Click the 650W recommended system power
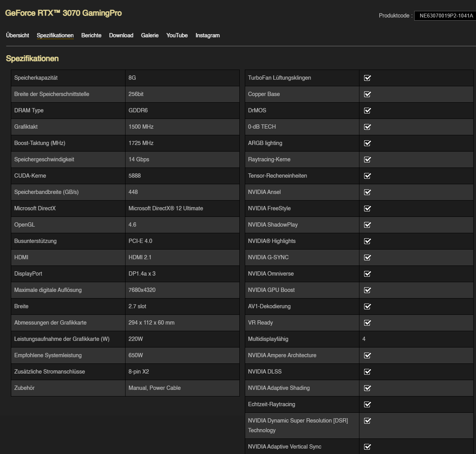Image resolution: width=476 pixels, height=454 pixels. (136, 355)
